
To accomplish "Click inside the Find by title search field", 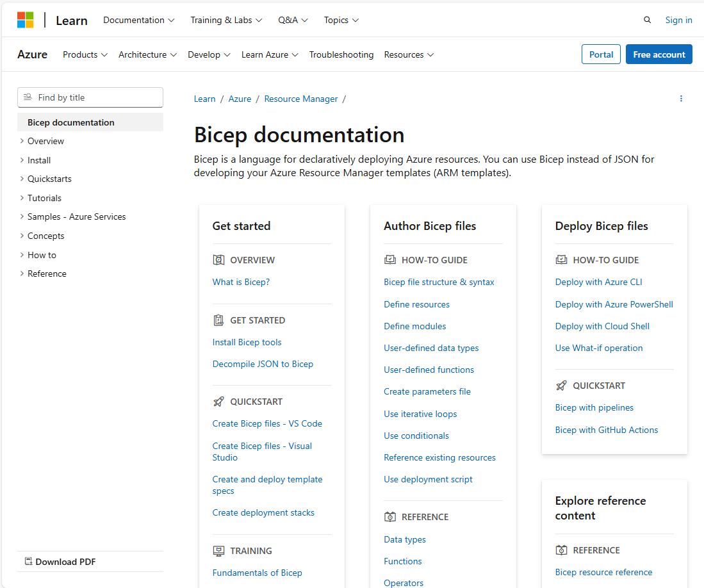I will 90,97.
